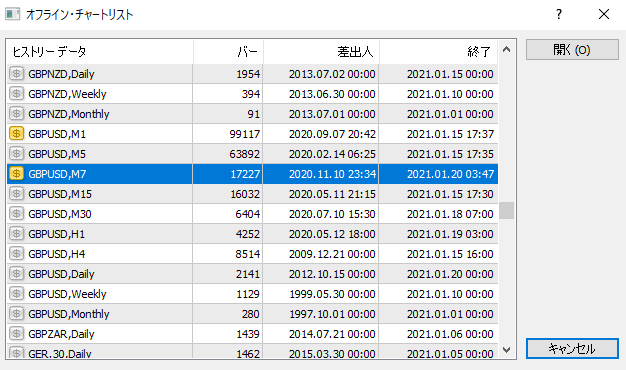Click the 差出人 column header
The height and width of the screenshot is (370, 626).
click(x=321, y=51)
